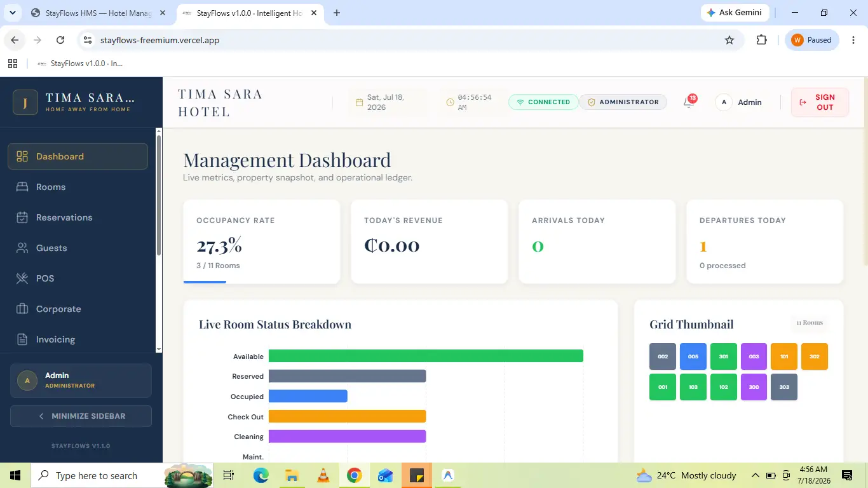Switch to the StayFlows HMS browser tab

pyautogui.click(x=98, y=13)
